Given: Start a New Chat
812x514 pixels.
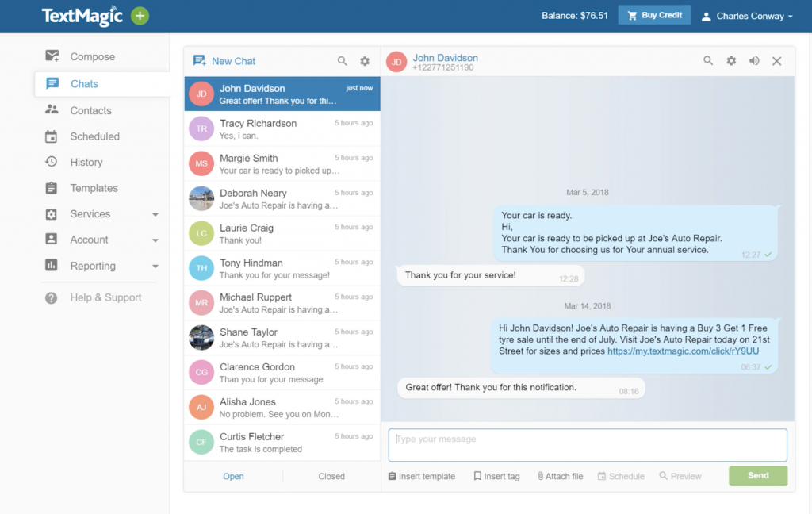Looking at the screenshot, I should pos(224,60).
